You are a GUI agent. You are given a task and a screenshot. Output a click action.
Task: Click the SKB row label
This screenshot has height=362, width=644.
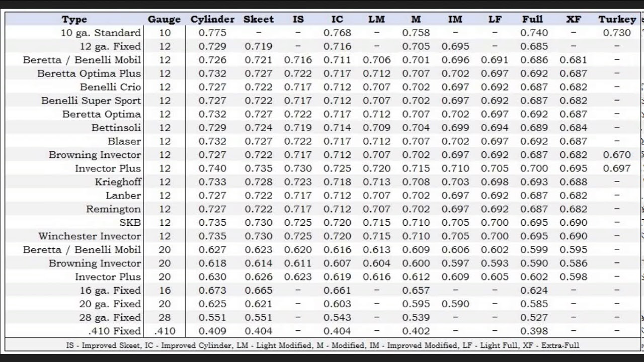[130, 223]
